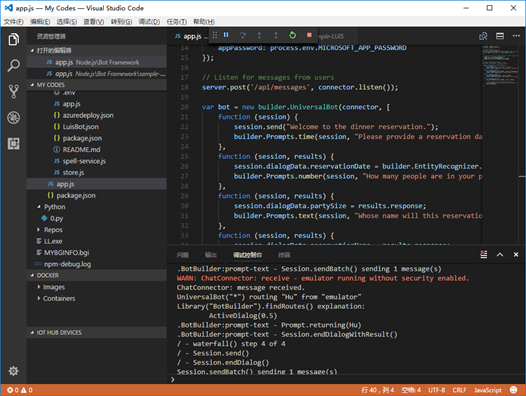
Task: Change line endings via CRLF in status bar
Action: click(x=459, y=390)
